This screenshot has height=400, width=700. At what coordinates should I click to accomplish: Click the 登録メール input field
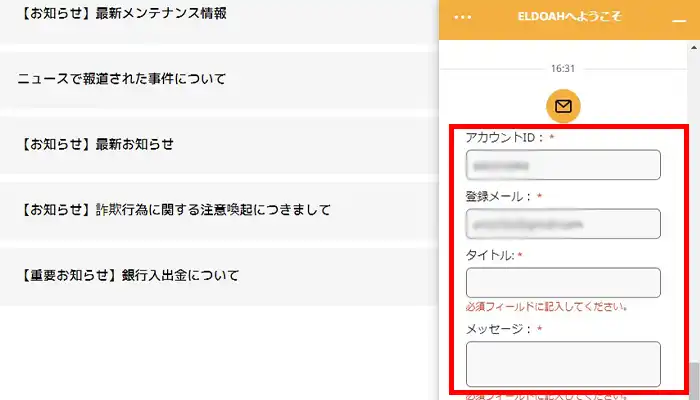click(563, 224)
